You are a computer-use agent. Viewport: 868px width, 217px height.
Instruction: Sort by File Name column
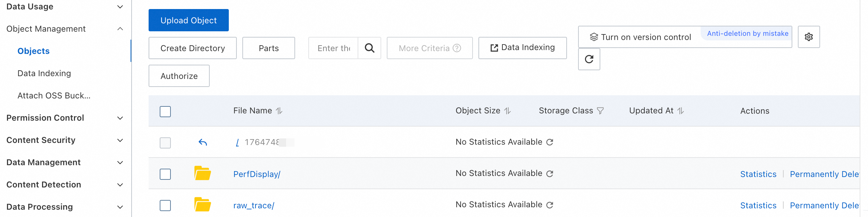point(279,111)
